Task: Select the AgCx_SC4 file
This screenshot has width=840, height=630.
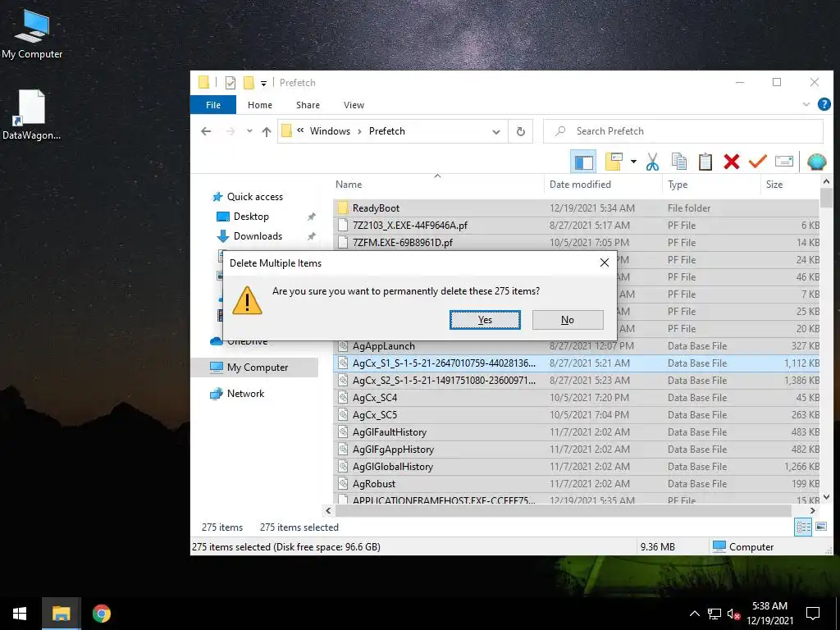Action: point(577,398)
